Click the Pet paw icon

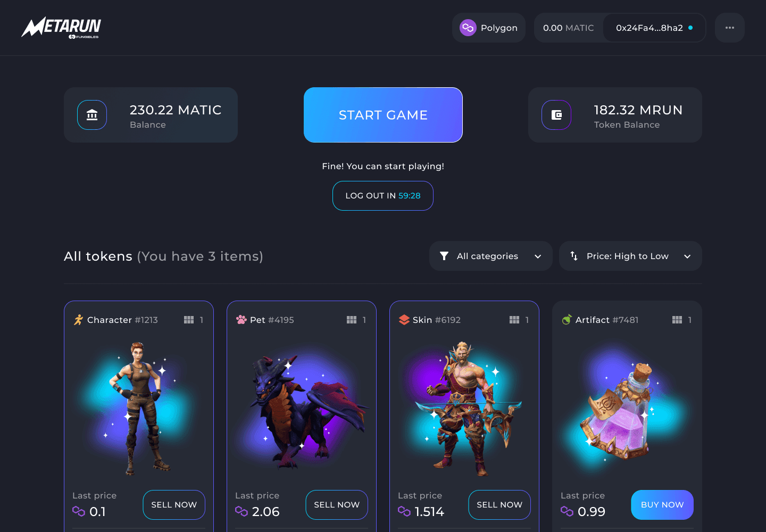(242, 320)
